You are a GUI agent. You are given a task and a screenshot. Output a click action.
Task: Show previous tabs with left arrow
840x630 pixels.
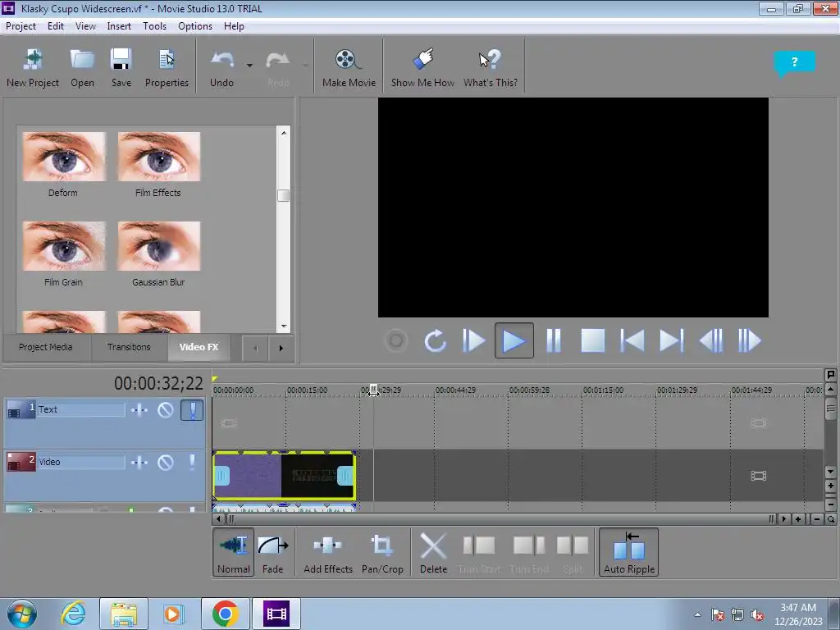click(x=255, y=348)
